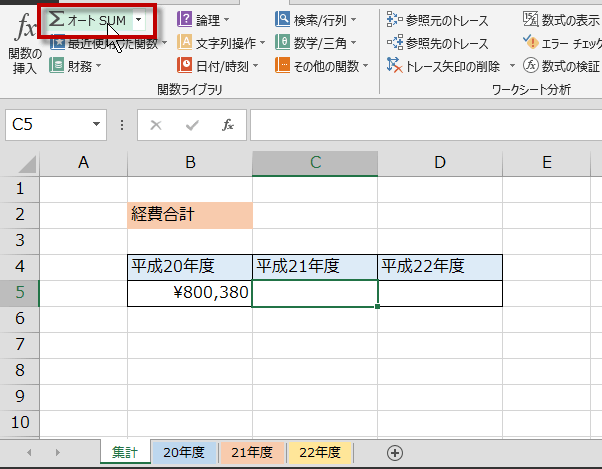The image size is (602, 469).
Task: Expand the 文字列操作 dropdown arrow
Action: pyautogui.click(x=262, y=43)
